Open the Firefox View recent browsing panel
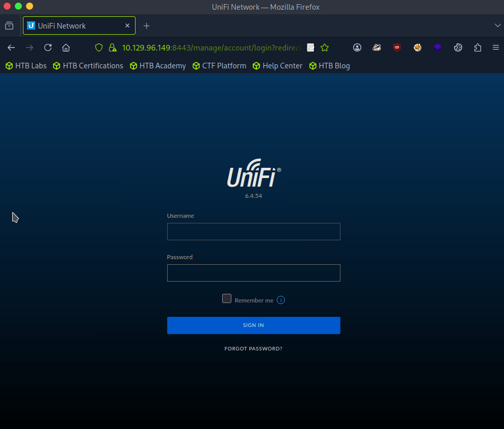Viewport: 504px width, 429px height. tap(9, 26)
